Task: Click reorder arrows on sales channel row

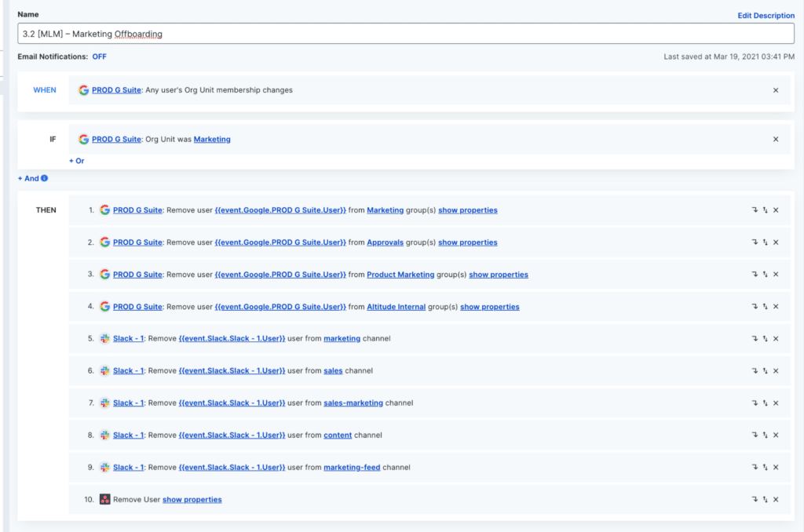Action: point(765,370)
